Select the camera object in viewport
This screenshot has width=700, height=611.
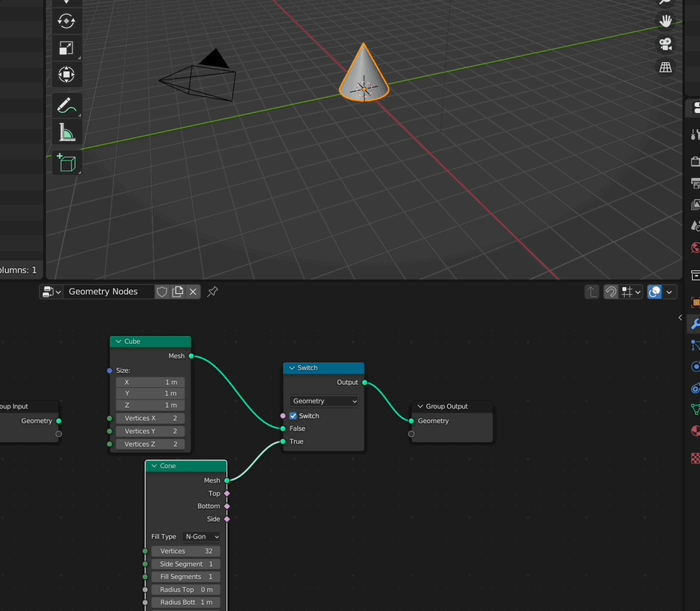pos(199,76)
